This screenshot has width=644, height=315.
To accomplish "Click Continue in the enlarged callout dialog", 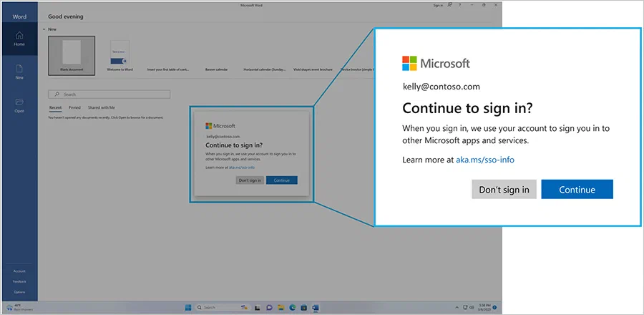I will tap(577, 189).
